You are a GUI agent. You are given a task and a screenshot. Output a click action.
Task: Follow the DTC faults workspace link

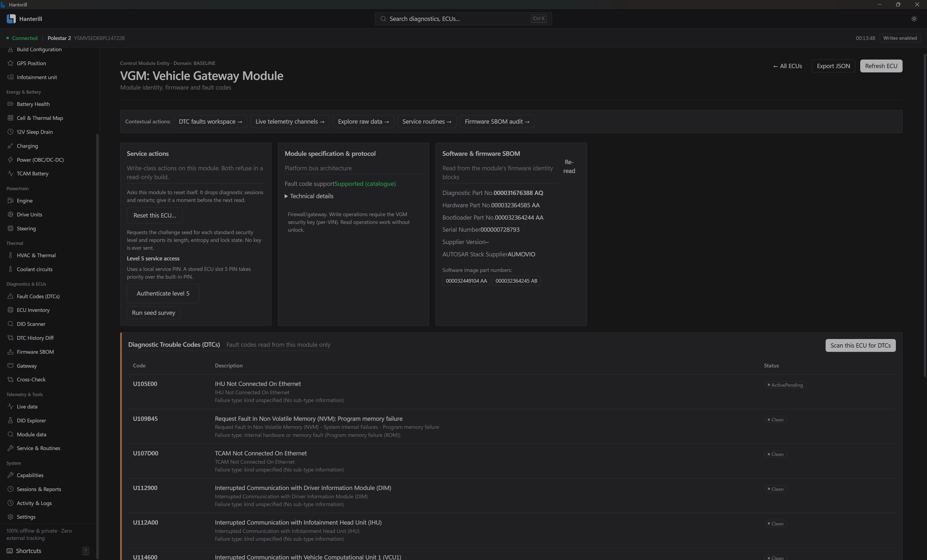[210, 121]
